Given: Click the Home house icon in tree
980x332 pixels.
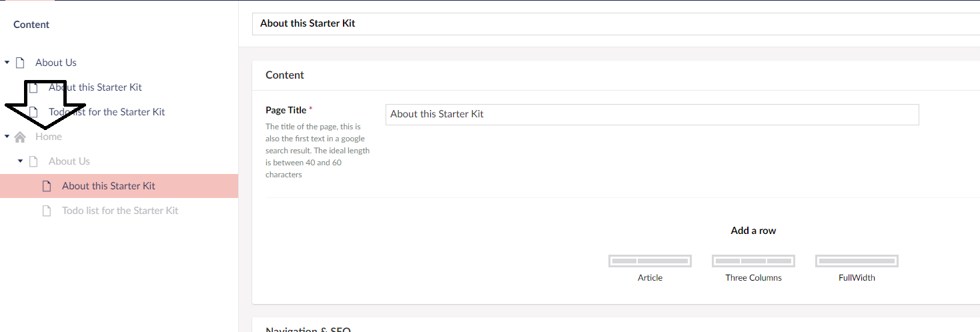Looking at the screenshot, I should click(20, 137).
